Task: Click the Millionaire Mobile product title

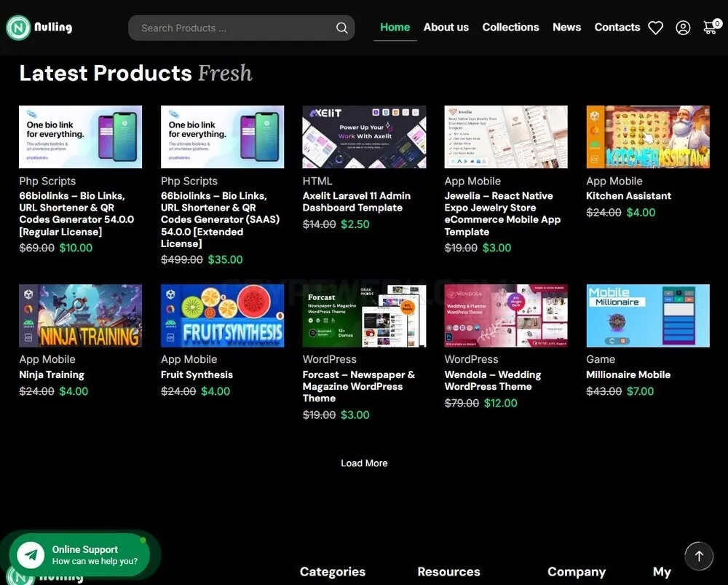Action: (x=628, y=374)
